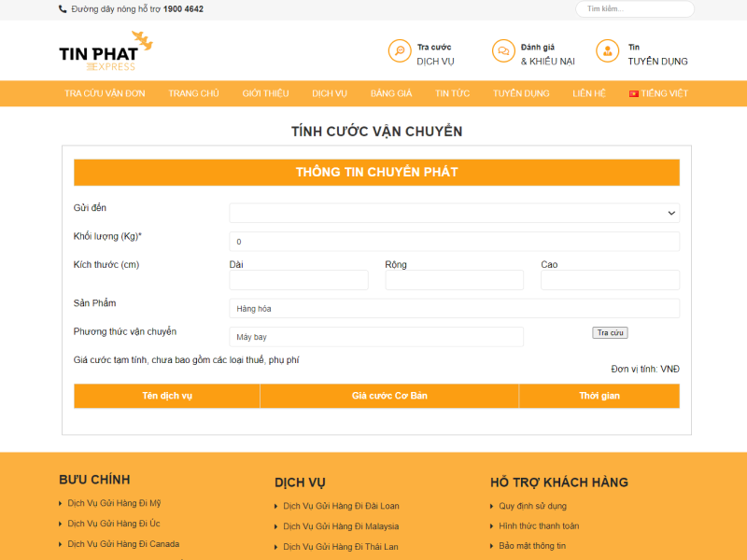This screenshot has width=747, height=560.
Task: Go to TRANG CHỦ menu item
Action: click(193, 93)
